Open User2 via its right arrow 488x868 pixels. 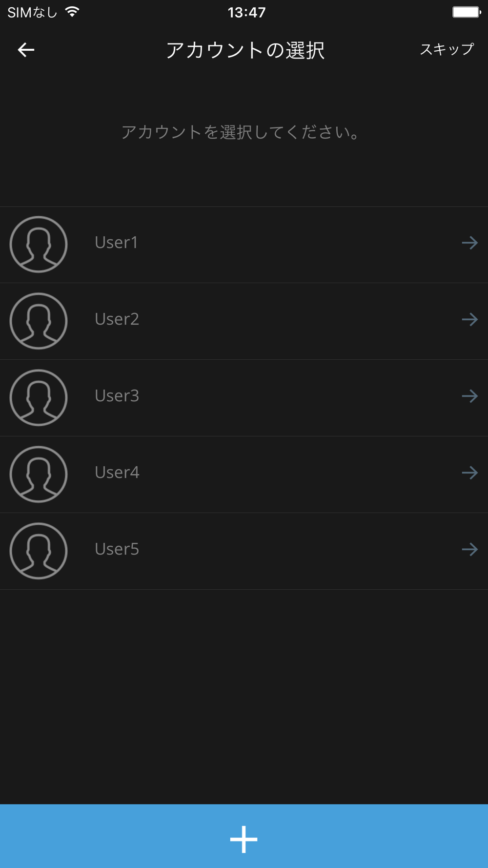pyautogui.click(x=470, y=319)
